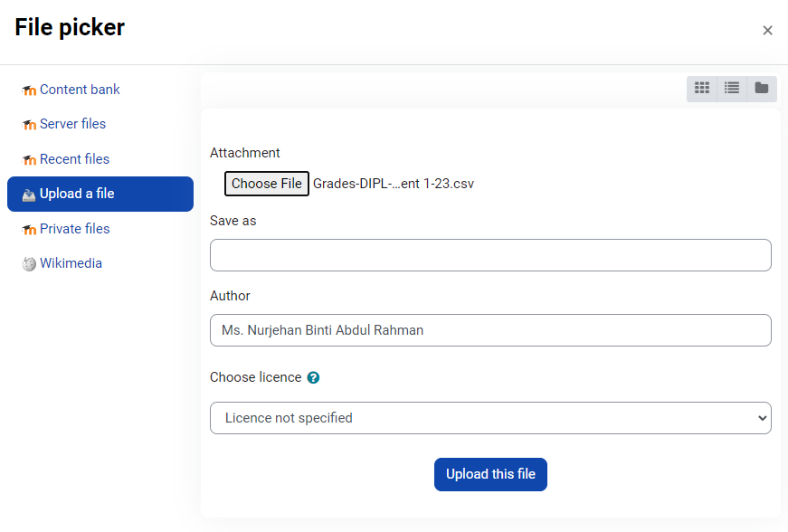
Task: Click the Wikimedia globe icon
Action: [x=29, y=264]
